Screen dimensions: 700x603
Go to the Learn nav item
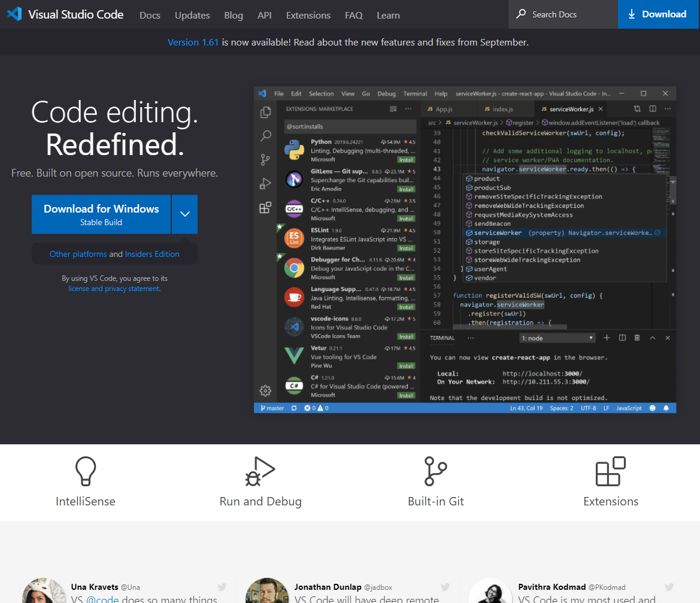[x=388, y=15]
